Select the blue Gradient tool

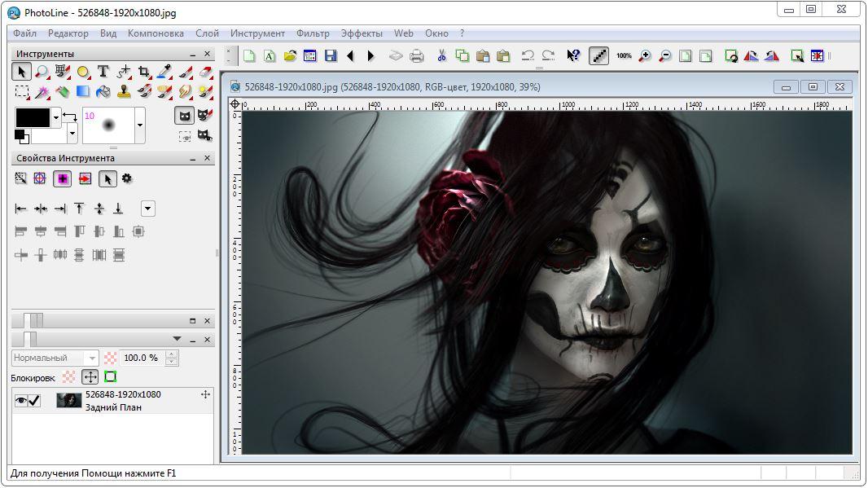coord(82,91)
